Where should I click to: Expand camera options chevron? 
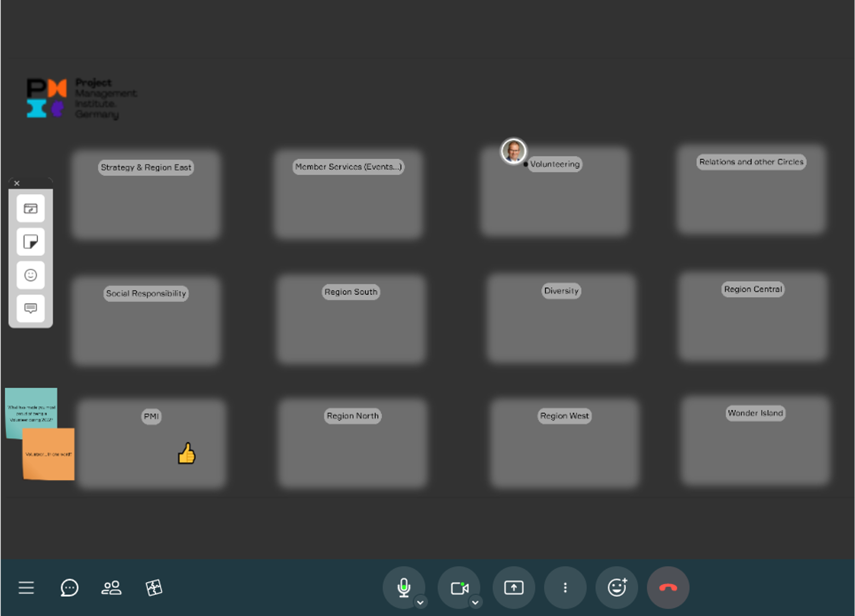click(475, 602)
